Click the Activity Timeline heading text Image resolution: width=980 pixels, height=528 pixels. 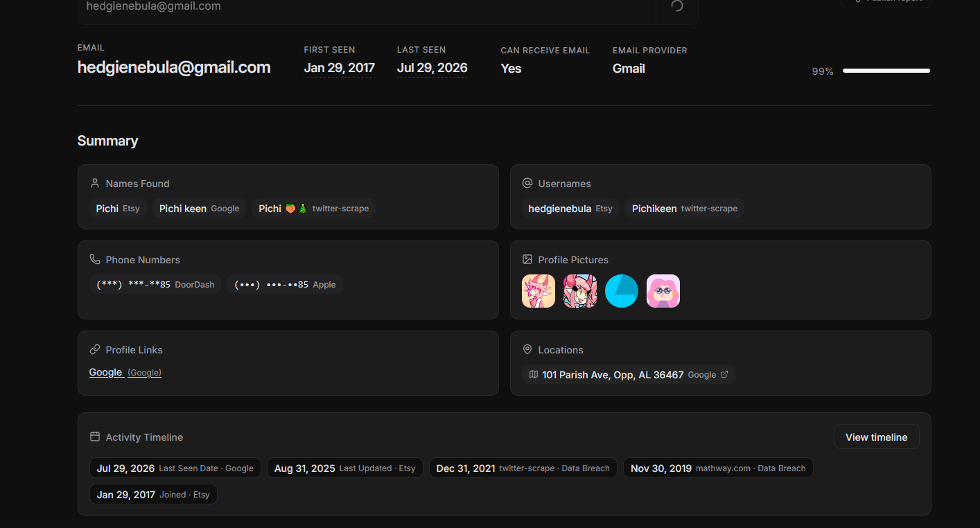144,437
